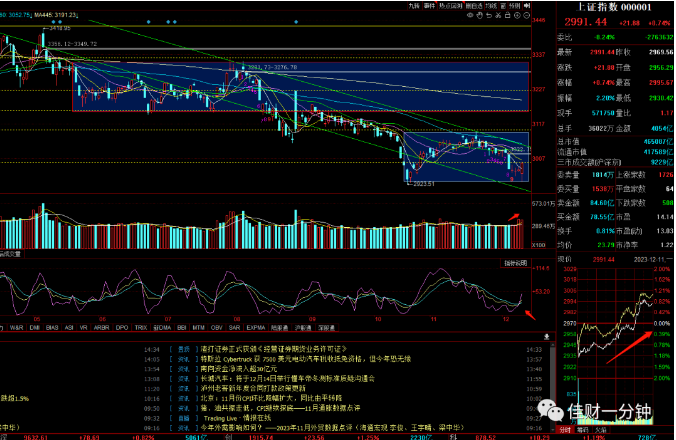Select the 沪股通 indicator tab
676x440 pixels.
[x=303, y=328]
